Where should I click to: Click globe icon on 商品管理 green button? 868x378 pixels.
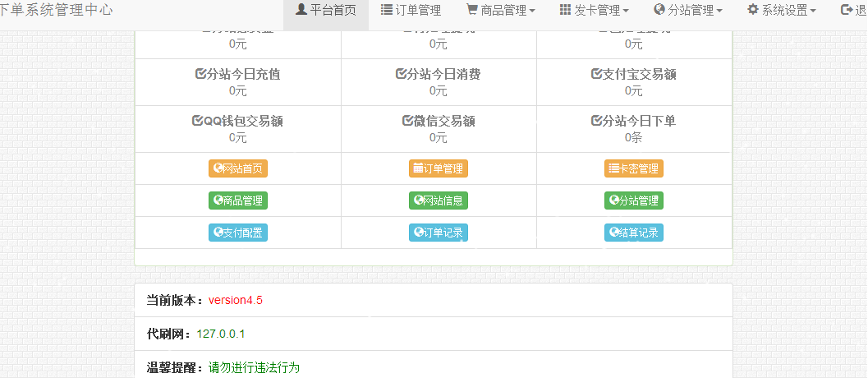pos(218,200)
